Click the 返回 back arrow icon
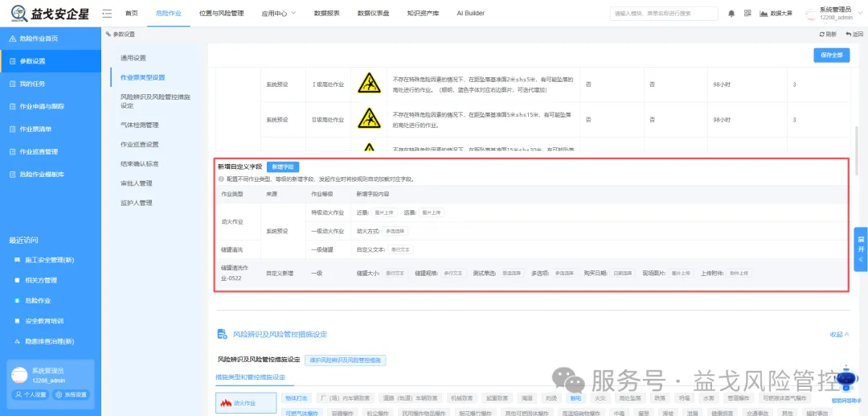This screenshot has width=868, height=416. (848, 35)
